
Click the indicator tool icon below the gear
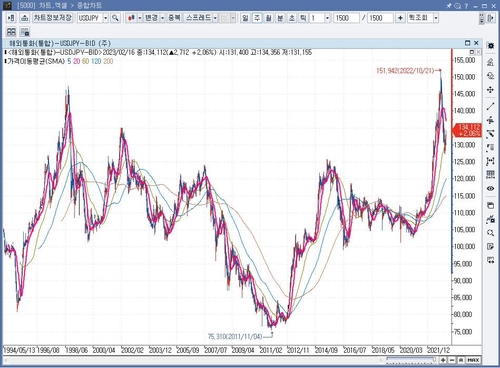490,62
